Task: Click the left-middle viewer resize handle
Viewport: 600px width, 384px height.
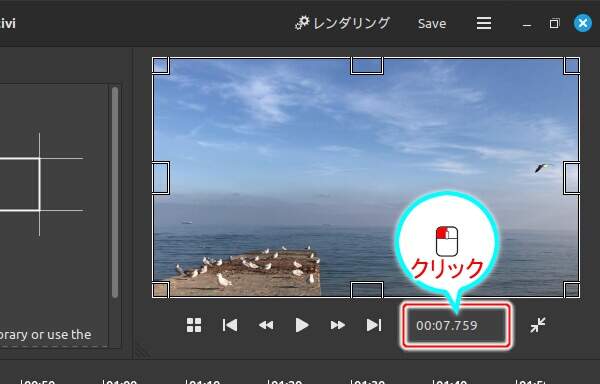Action: point(161,178)
